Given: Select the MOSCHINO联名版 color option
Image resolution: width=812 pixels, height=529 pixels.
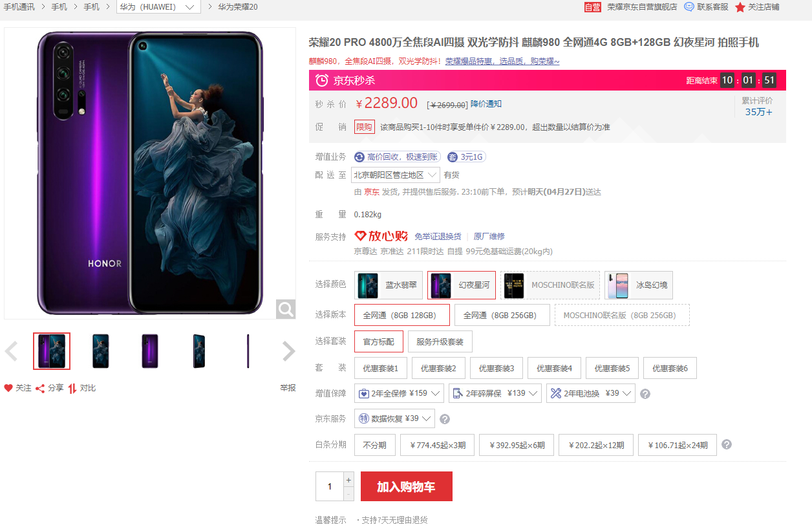Looking at the screenshot, I should pyautogui.click(x=550, y=285).
